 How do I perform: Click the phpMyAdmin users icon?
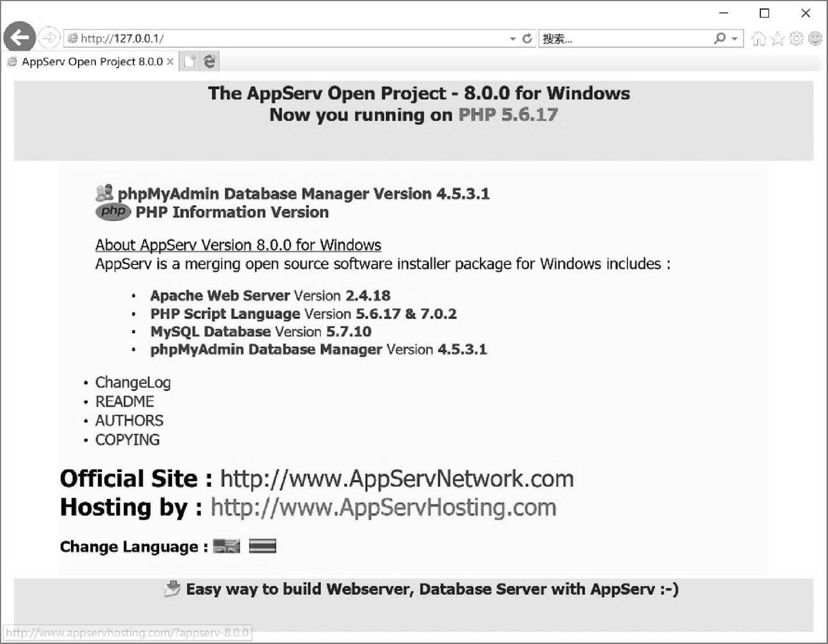tap(104, 193)
